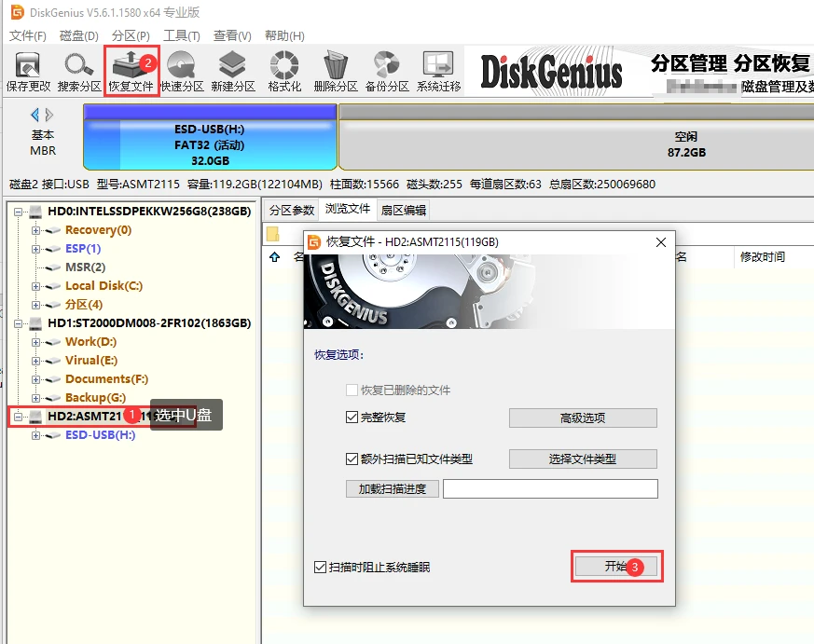Expand the Recovery(0) partition node
814x644 pixels.
tap(35, 230)
